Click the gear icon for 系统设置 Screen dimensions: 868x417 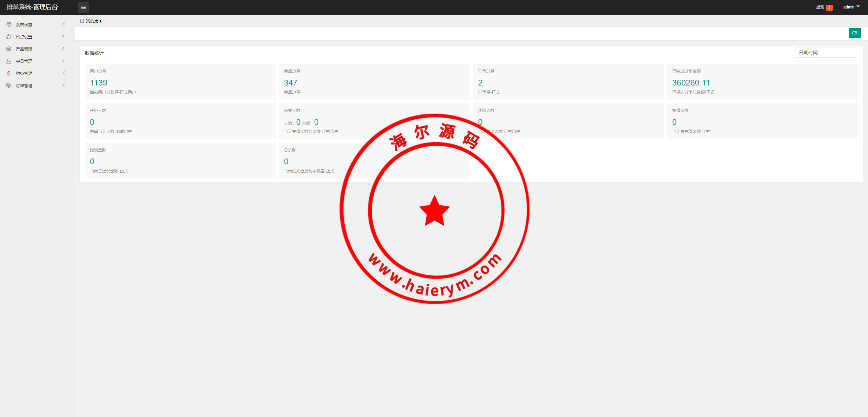tap(9, 24)
